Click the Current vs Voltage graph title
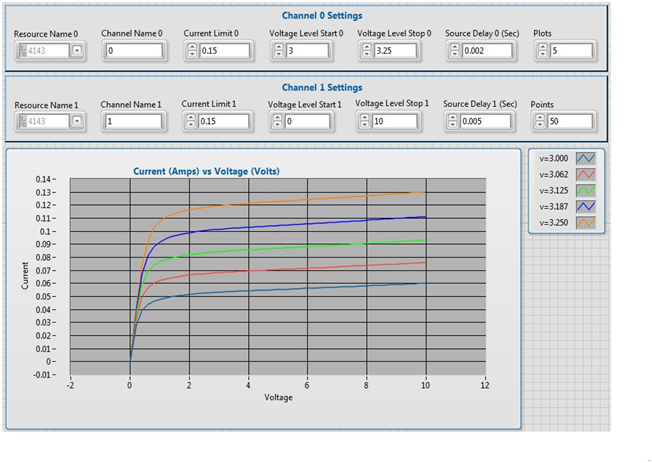The image size is (652, 463). click(206, 171)
